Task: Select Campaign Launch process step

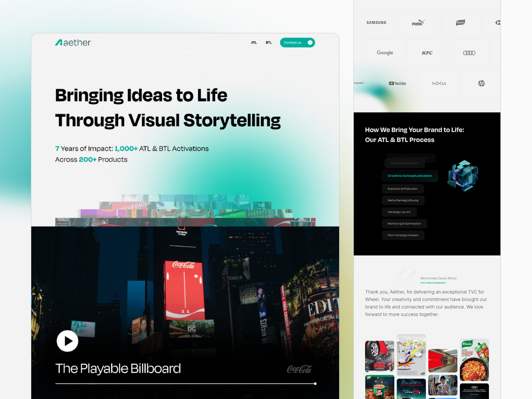Action: [399, 212]
